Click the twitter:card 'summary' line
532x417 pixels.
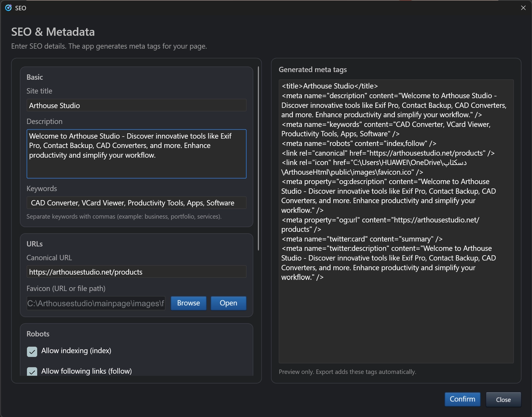coord(362,239)
